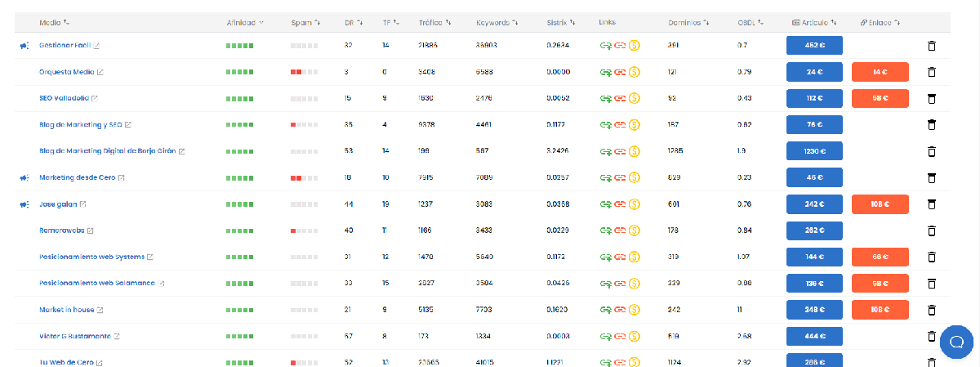Click the spam level bar for Orquesta Media
Viewport: 980px width, 367px height.
pos(304,72)
